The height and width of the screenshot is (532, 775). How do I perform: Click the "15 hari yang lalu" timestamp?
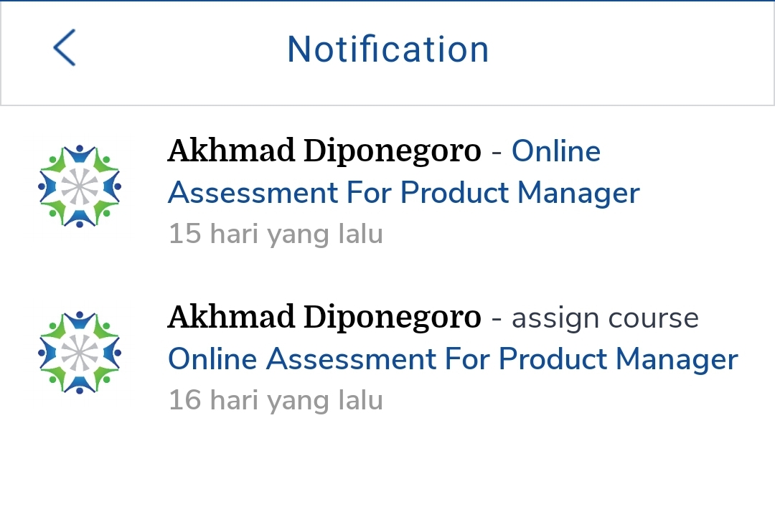coord(275,234)
